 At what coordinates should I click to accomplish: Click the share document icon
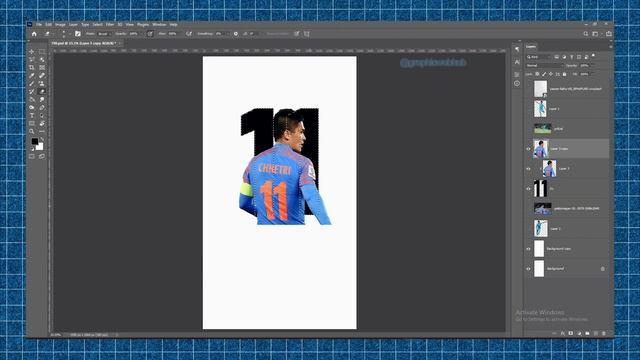(x=609, y=34)
